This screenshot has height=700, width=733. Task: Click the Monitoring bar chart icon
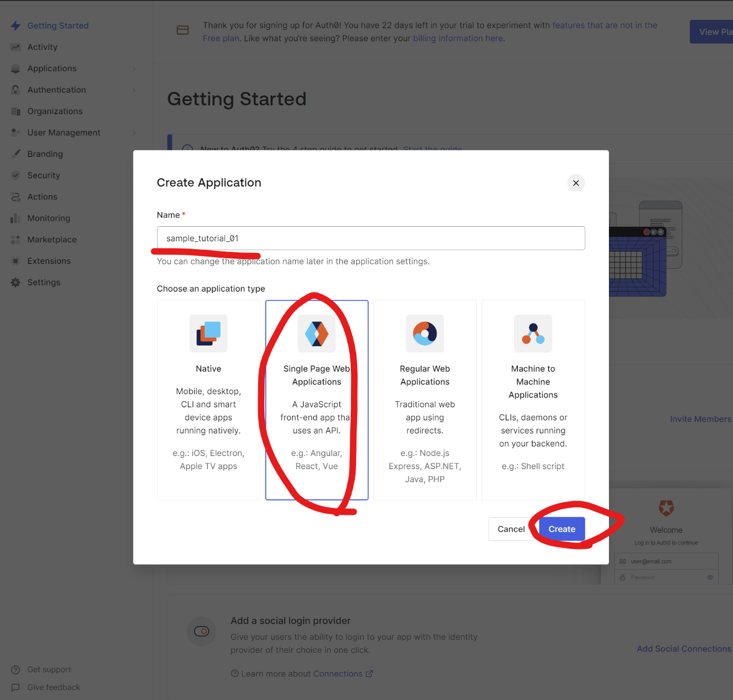(x=16, y=218)
